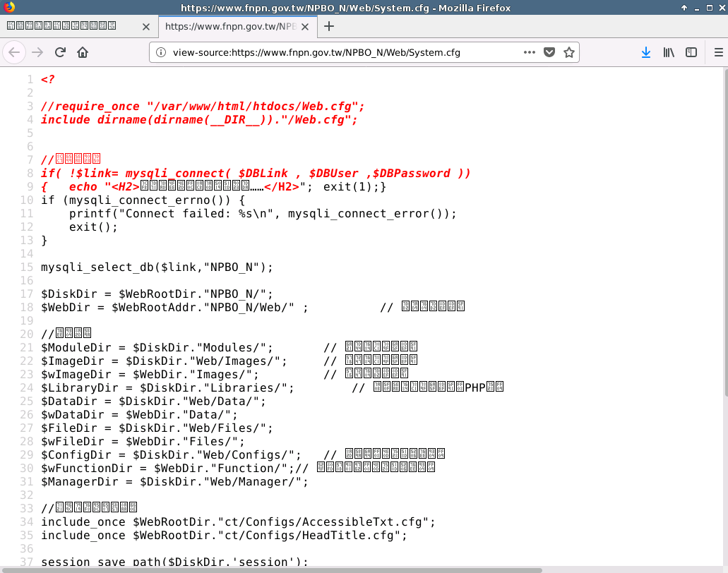Image resolution: width=728 pixels, height=573 pixels.
Task: Click the include_once AccessibleTxt.cfg line
Action: [x=238, y=522]
